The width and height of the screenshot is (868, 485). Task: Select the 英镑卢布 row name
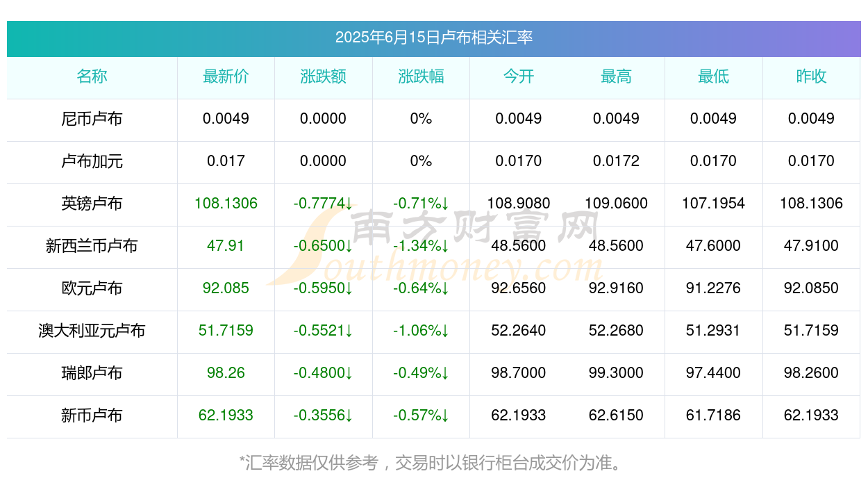[x=92, y=204]
